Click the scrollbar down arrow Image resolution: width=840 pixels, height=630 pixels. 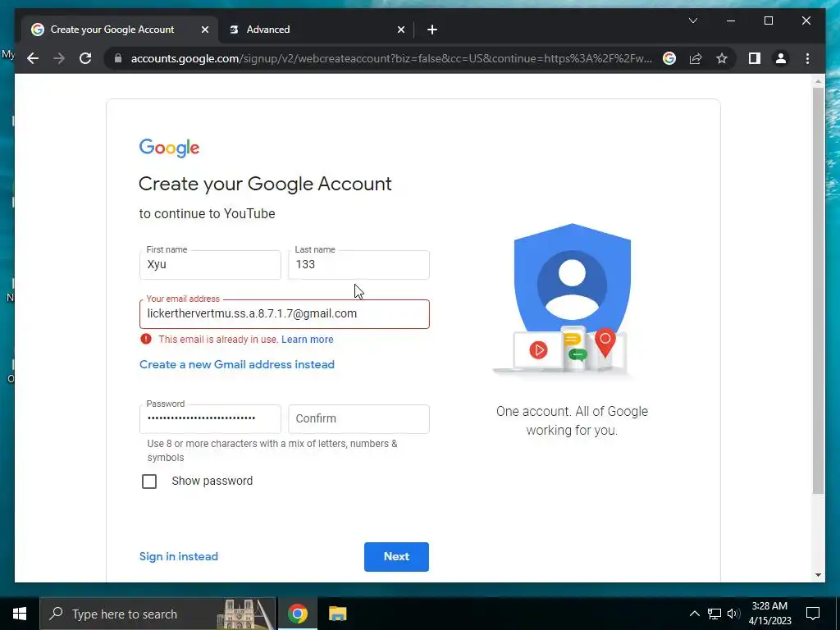point(818,575)
